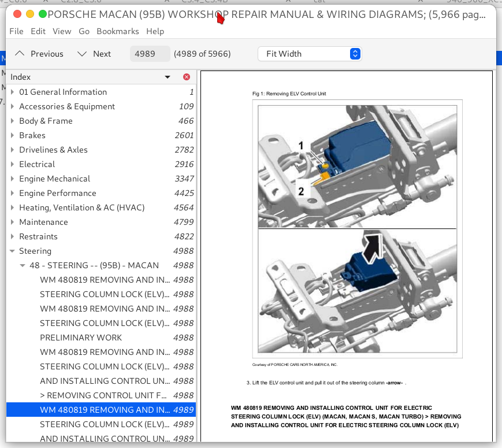Click the ELV control unit removal diagram

357,229
